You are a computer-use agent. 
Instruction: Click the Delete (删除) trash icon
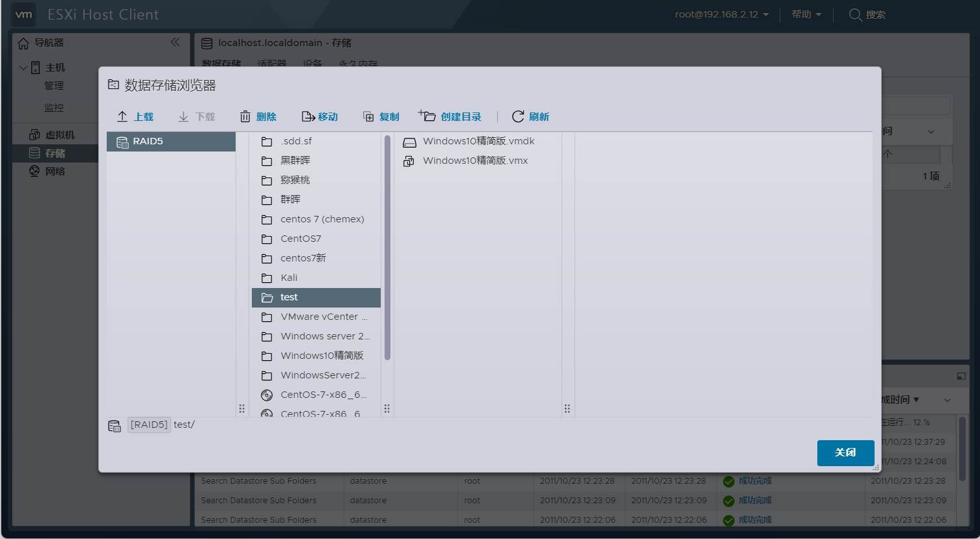[245, 116]
